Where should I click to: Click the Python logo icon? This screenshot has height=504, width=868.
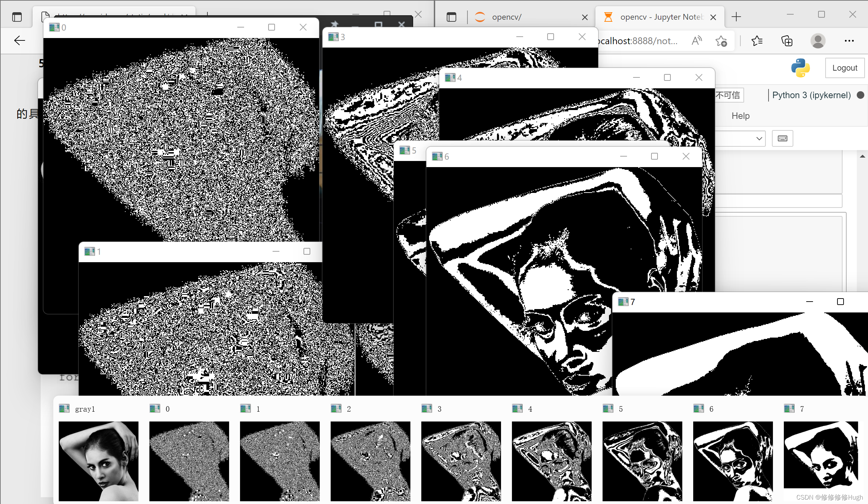800,68
